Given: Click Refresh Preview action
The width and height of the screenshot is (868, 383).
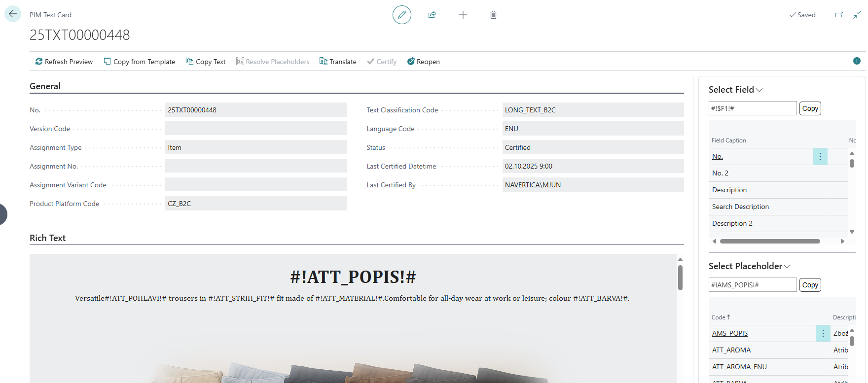Looking at the screenshot, I should pyautogui.click(x=64, y=62).
